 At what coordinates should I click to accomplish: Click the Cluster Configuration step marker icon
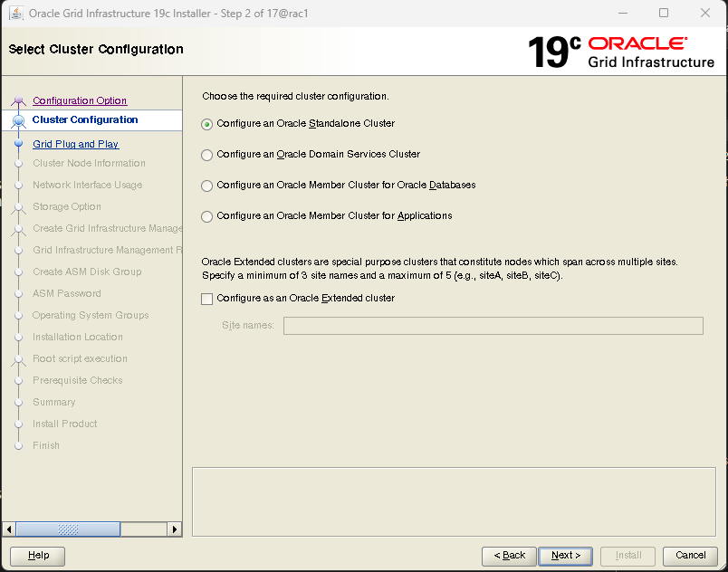(x=19, y=120)
